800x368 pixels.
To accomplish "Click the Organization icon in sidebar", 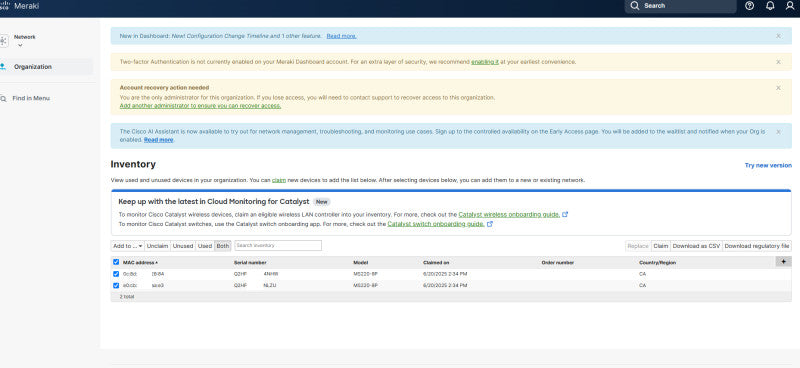I will tap(3, 67).
